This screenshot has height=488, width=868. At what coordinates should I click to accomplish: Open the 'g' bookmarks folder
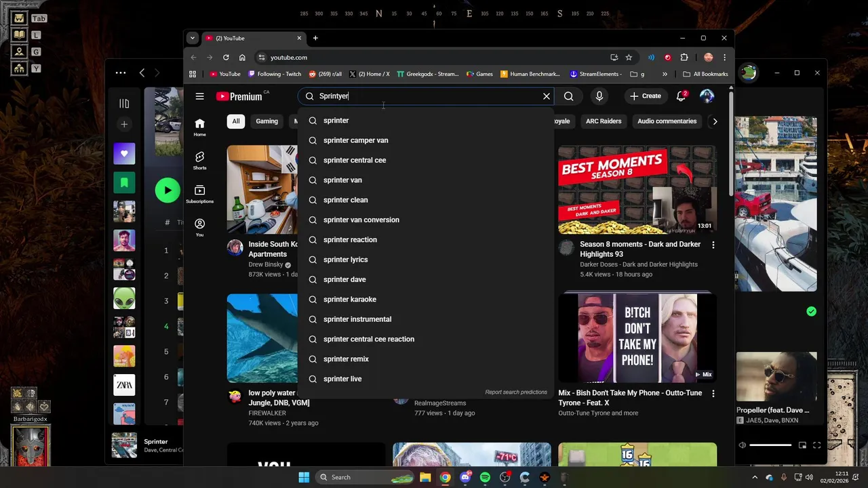click(x=637, y=74)
